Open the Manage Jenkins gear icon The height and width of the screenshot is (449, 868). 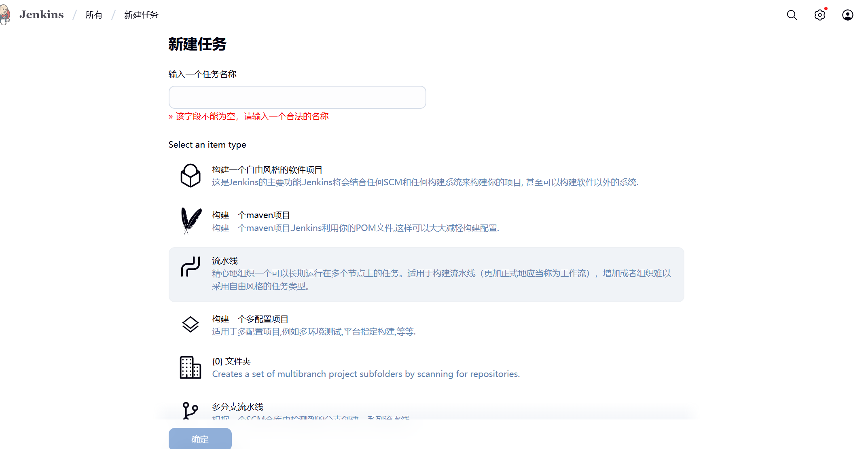tap(819, 15)
